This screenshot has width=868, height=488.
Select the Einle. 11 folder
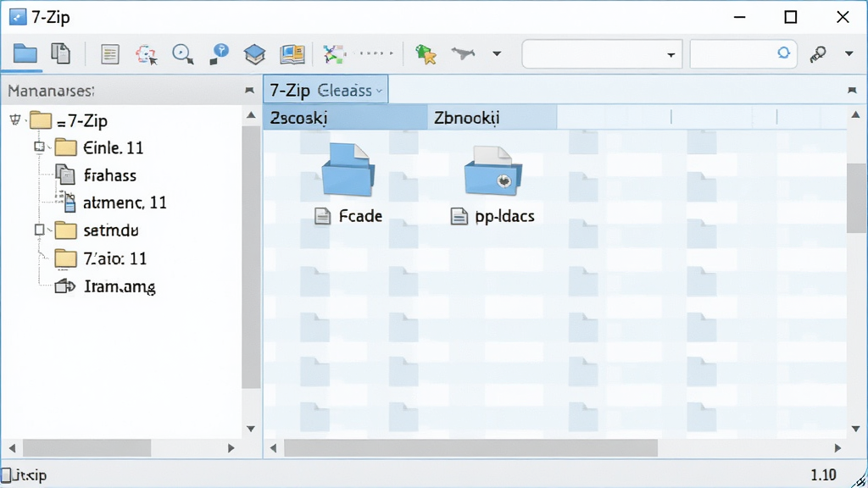(x=99, y=147)
